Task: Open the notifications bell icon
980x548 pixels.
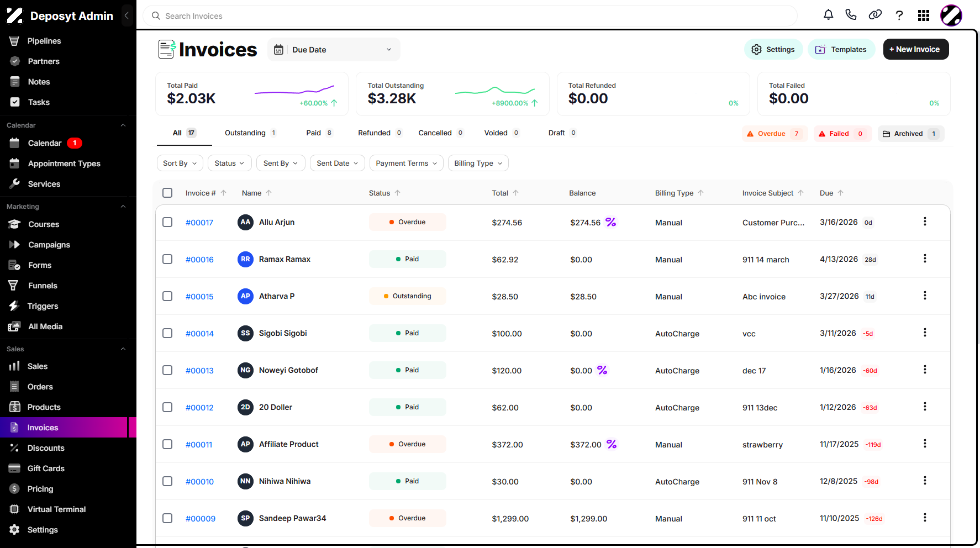Action: (x=828, y=15)
